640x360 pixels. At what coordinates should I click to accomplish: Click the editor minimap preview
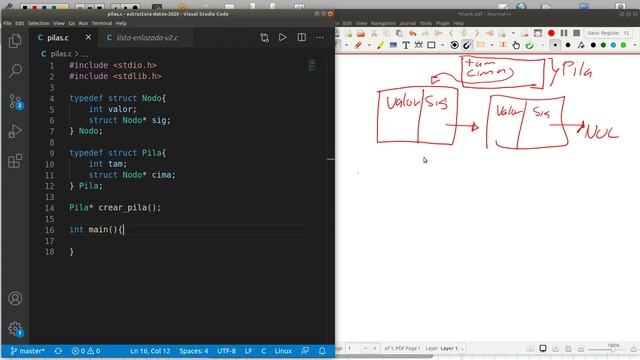[x=312, y=65]
